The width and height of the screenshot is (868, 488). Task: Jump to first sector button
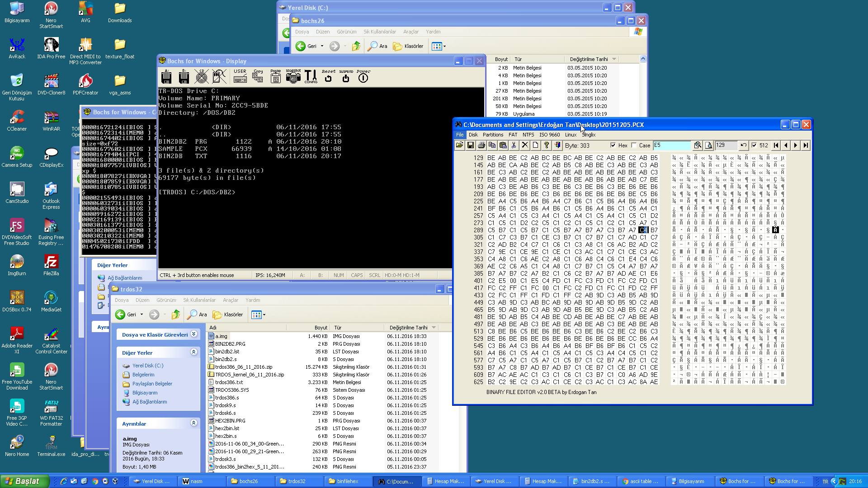coord(776,145)
